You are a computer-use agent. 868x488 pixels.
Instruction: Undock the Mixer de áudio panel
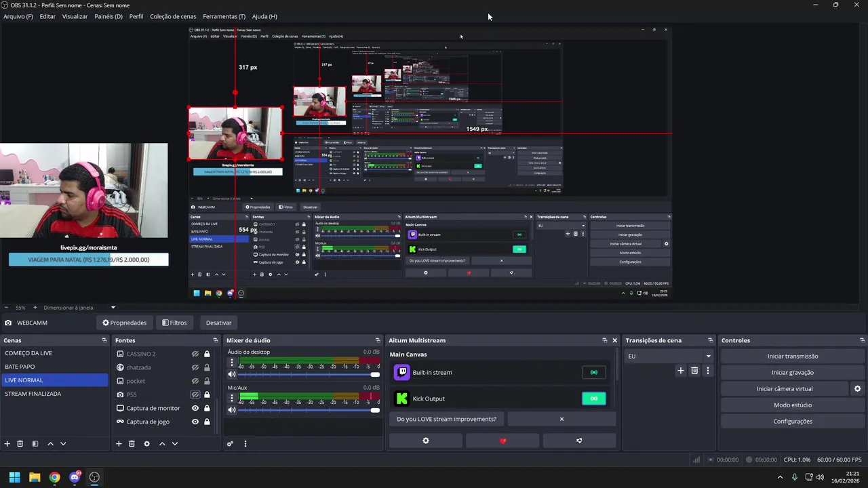point(378,340)
